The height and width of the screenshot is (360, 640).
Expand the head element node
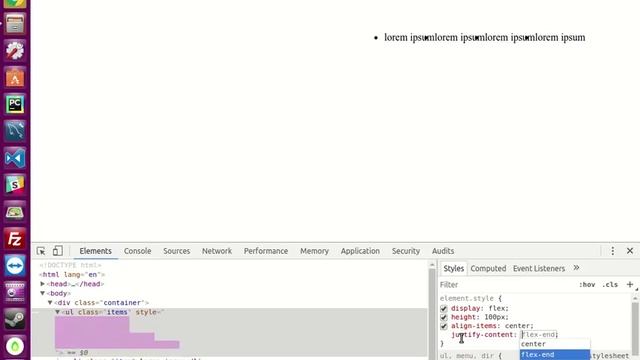pos(42,284)
